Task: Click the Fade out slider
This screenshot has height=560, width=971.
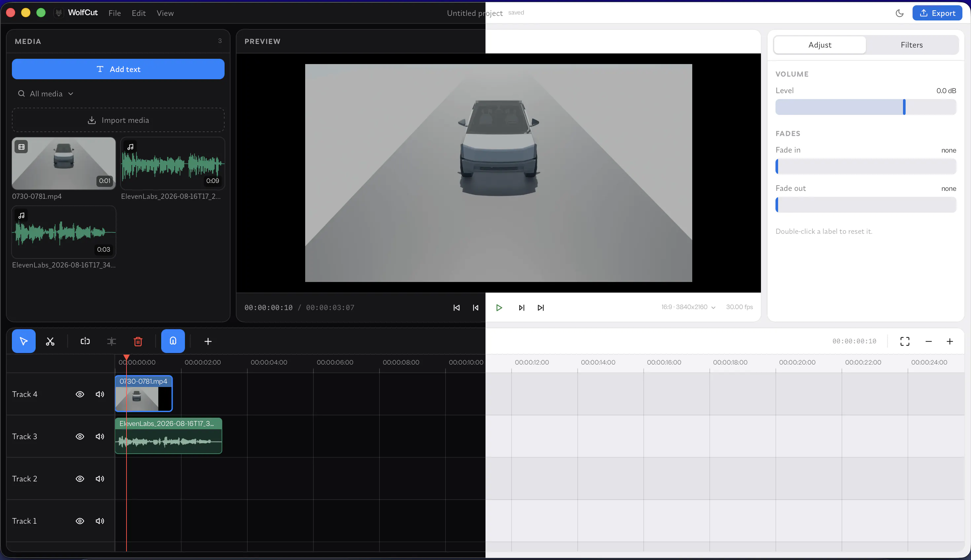Action: point(866,205)
